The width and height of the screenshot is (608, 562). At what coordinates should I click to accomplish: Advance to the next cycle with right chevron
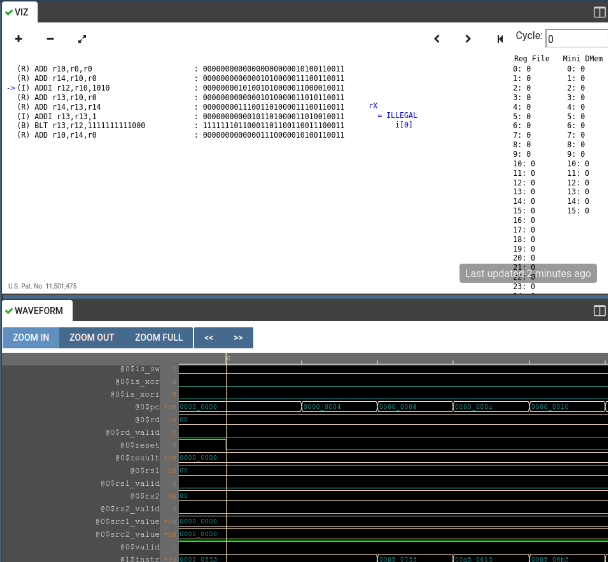click(x=468, y=39)
